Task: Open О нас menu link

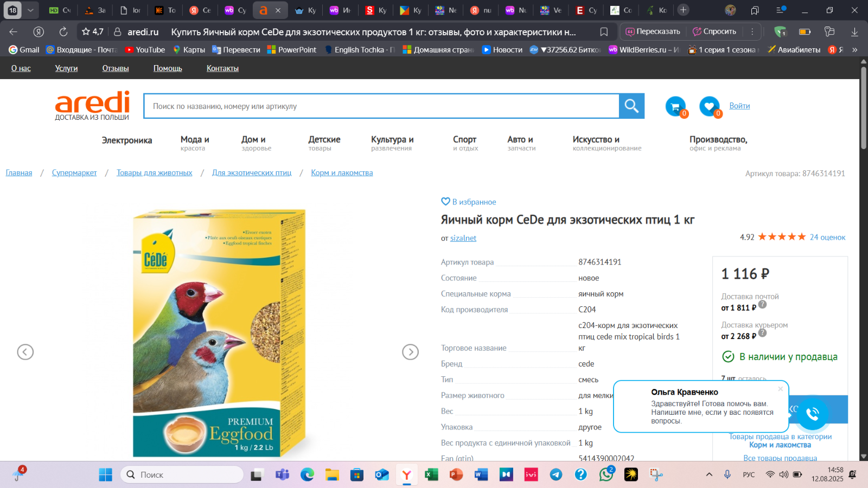Action: coord(21,68)
